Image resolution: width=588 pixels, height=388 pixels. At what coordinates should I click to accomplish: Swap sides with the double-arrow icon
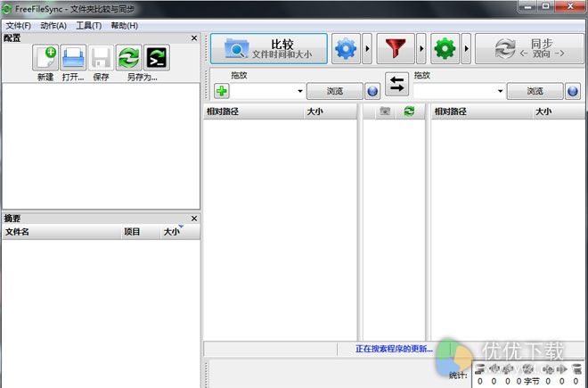tap(396, 84)
